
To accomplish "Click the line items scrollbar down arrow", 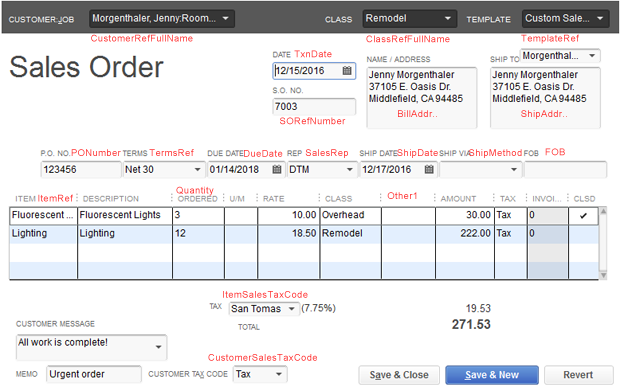I will 603,276.
